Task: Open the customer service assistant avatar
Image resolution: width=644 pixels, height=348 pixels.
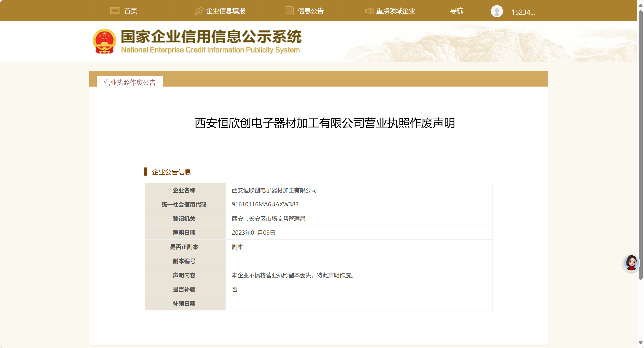Action: pyautogui.click(x=631, y=263)
